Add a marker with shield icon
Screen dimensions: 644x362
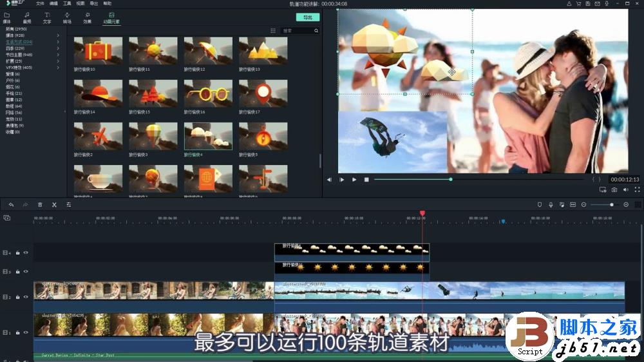coord(540,205)
